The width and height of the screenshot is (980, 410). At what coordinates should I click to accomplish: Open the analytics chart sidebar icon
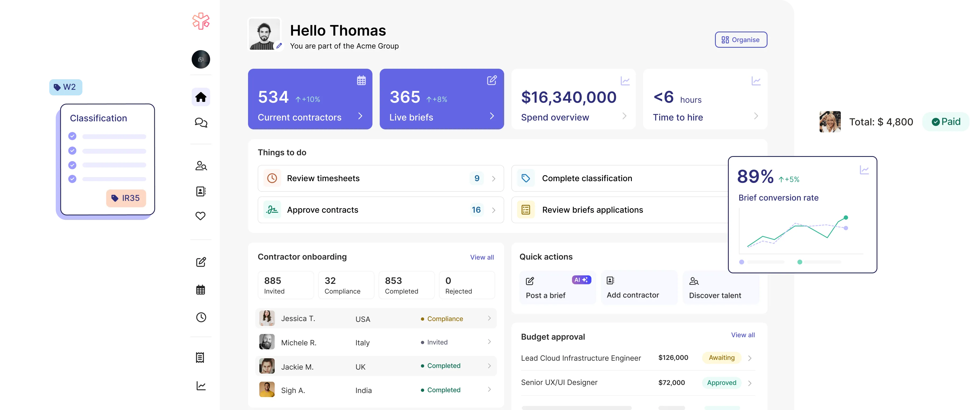coord(201,386)
